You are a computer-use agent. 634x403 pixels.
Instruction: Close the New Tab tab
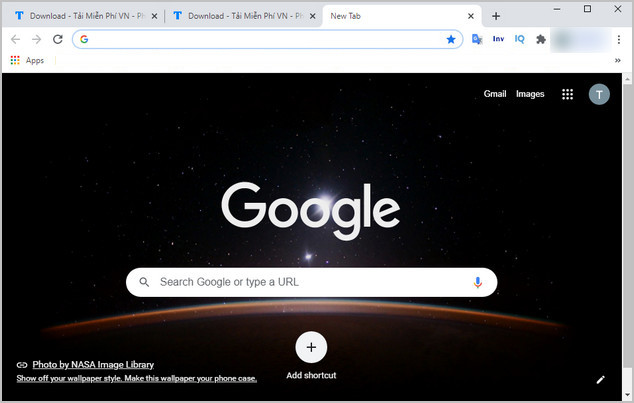(x=471, y=16)
